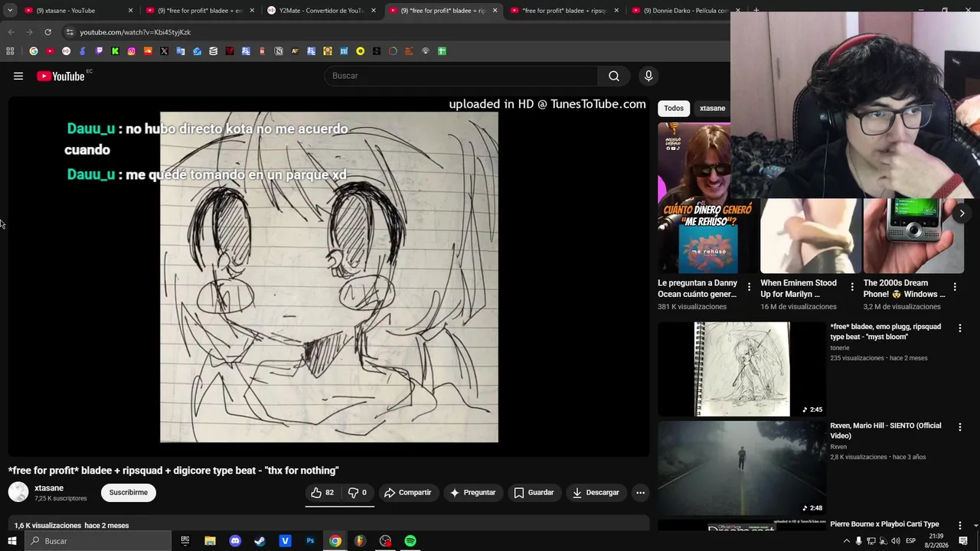The height and width of the screenshot is (551, 980).
Task: Open the Instagram bookmark
Action: pos(132,51)
